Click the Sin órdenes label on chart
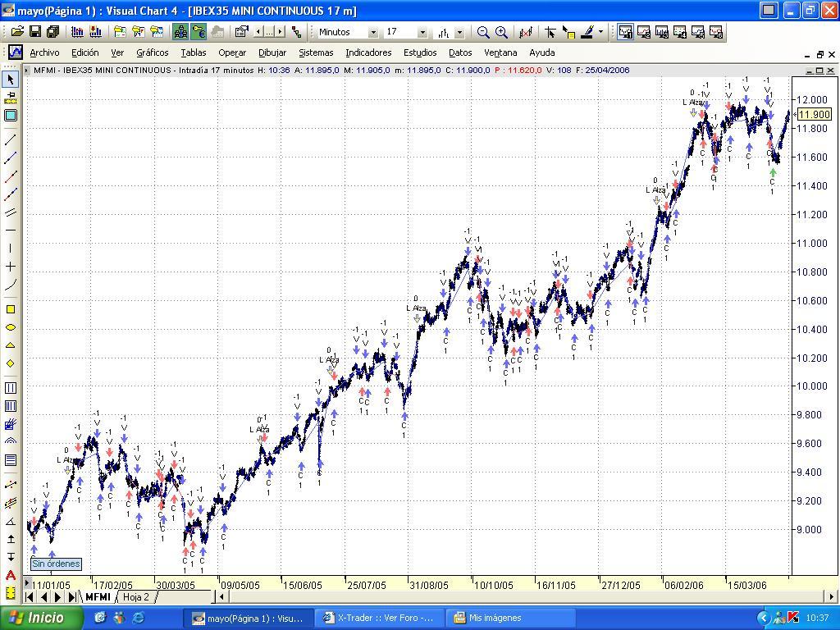Viewport: 840px width, 630px height. [57, 564]
